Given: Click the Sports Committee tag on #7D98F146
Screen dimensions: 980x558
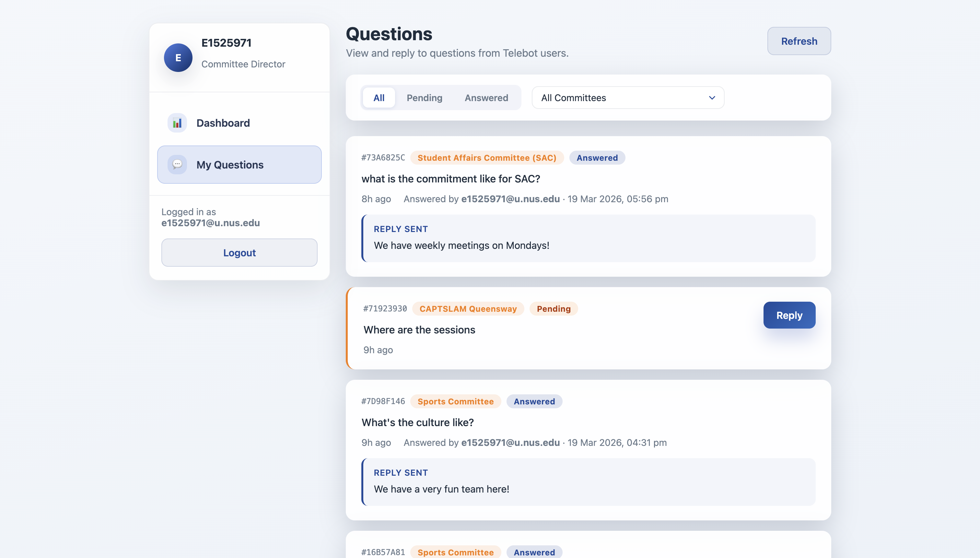Looking at the screenshot, I should [x=455, y=401].
